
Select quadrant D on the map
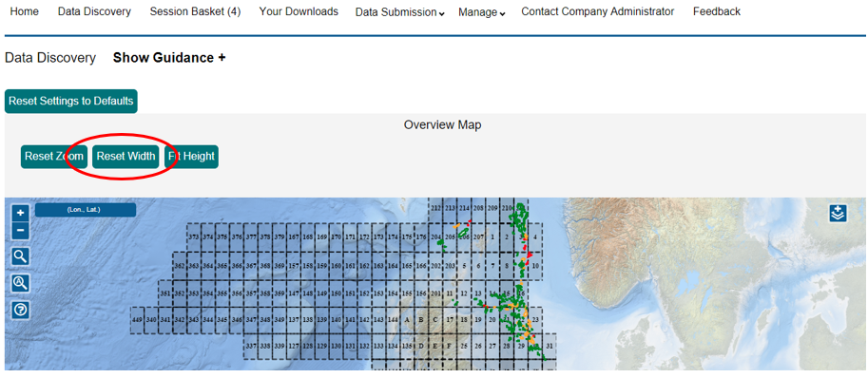pyautogui.click(x=421, y=346)
